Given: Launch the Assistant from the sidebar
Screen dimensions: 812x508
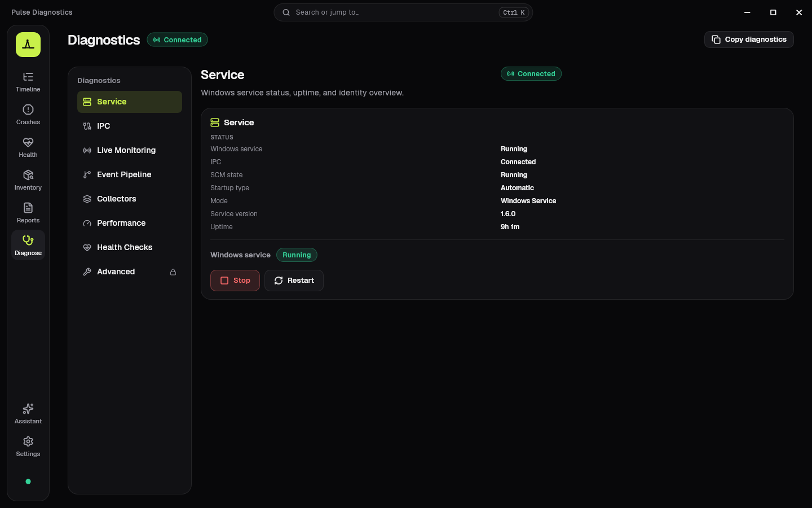Looking at the screenshot, I should tap(28, 414).
